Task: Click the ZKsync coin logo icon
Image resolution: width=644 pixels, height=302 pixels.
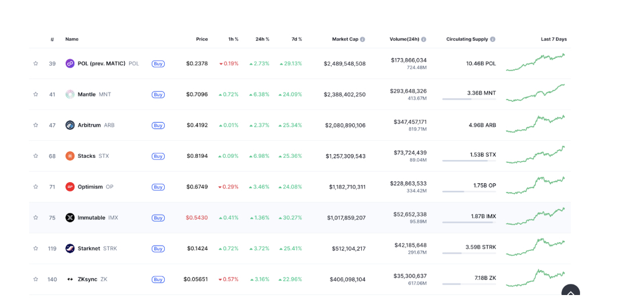Action: [x=70, y=279]
